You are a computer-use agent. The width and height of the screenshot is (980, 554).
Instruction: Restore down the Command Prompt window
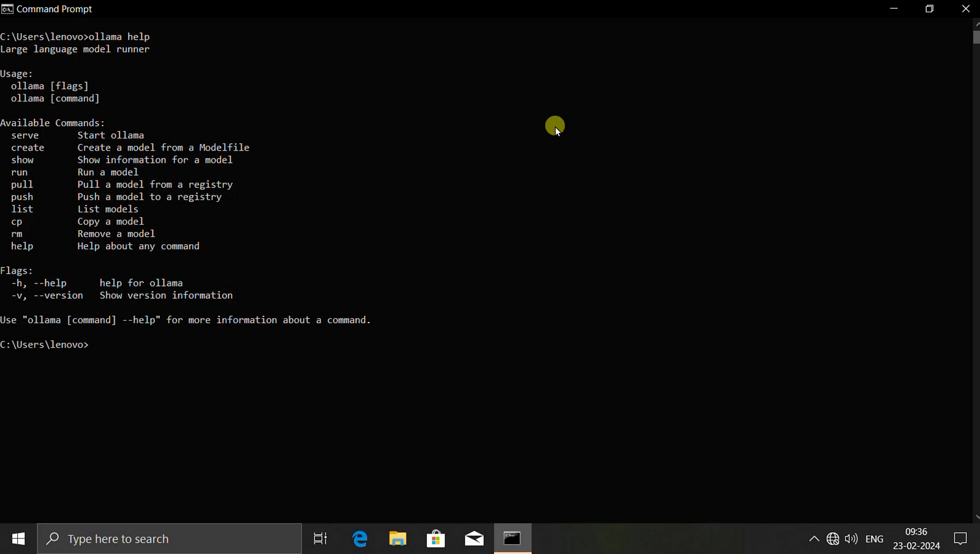coord(929,9)
